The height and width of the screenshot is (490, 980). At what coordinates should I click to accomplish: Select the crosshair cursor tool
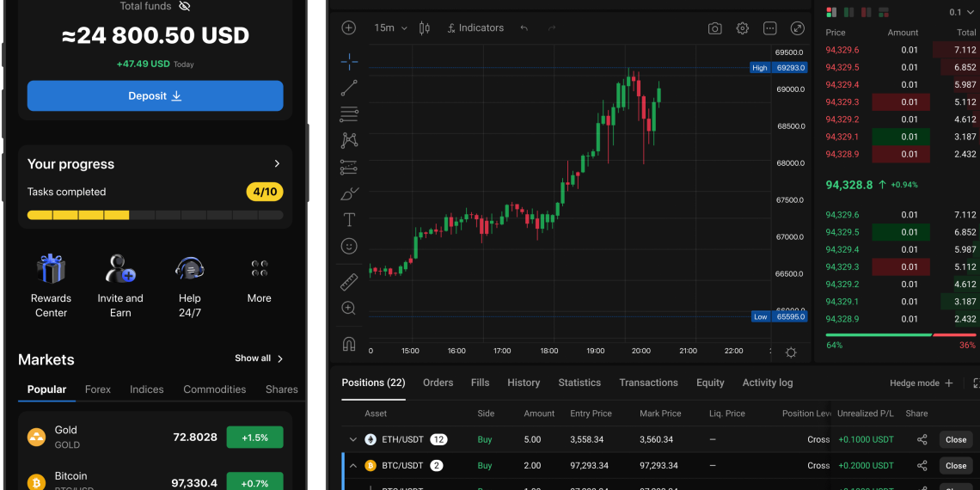click(349, 61)
